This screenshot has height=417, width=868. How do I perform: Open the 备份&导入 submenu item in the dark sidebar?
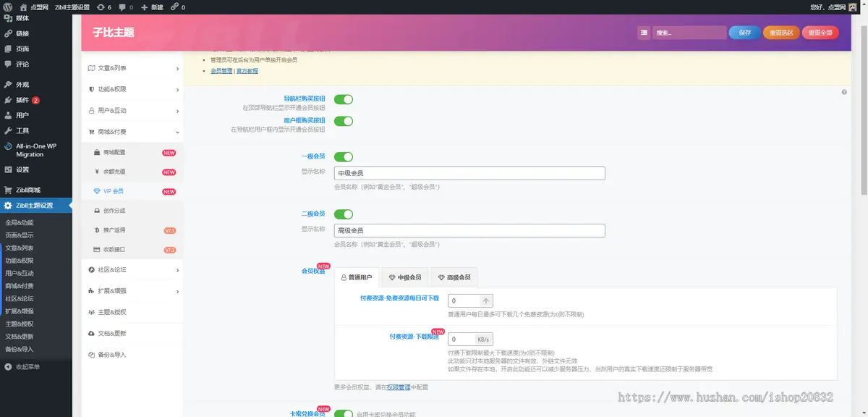(20, 349)
